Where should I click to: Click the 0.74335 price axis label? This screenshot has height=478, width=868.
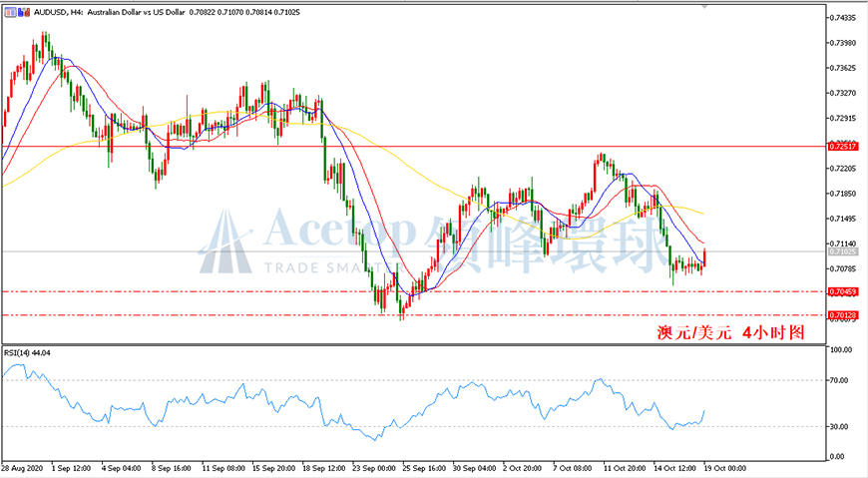click(x=842, y=18)
